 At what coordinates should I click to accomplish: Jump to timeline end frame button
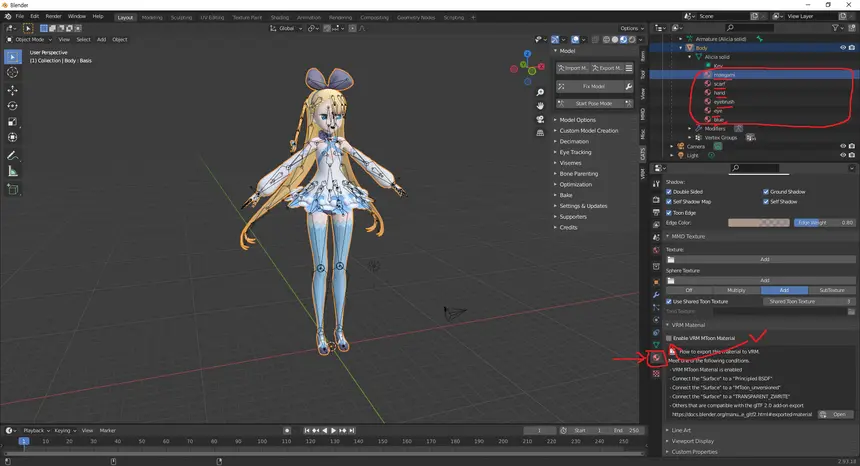coord(352,430)
